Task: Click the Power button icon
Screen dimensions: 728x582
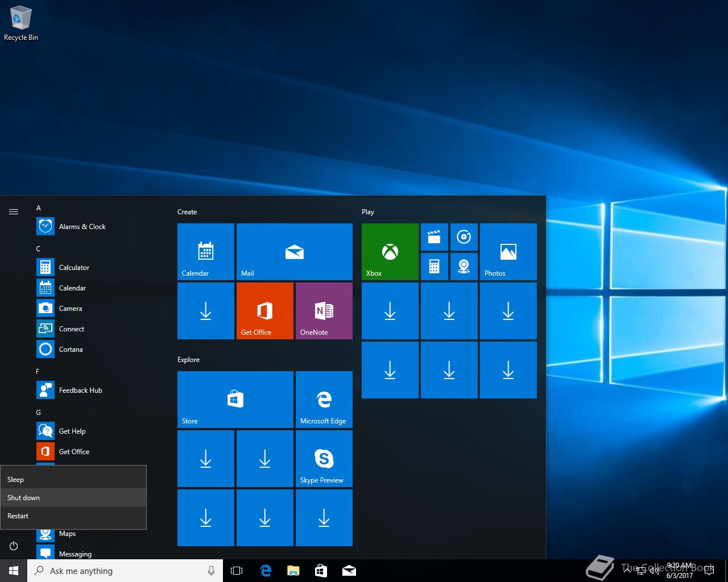Action: click(14, 546)
